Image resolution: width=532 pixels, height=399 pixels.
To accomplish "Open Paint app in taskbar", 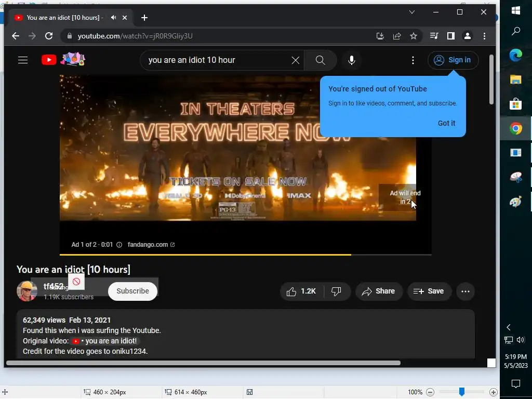I will tap(516, 202).
